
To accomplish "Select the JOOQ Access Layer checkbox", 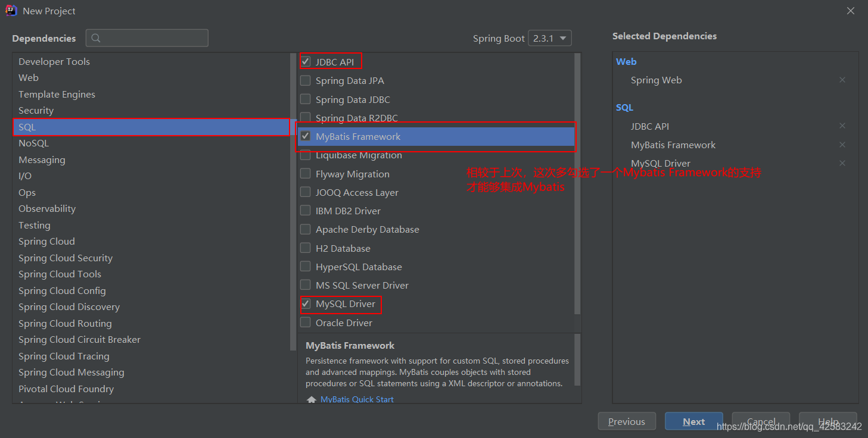I will [x=306, y=192].
